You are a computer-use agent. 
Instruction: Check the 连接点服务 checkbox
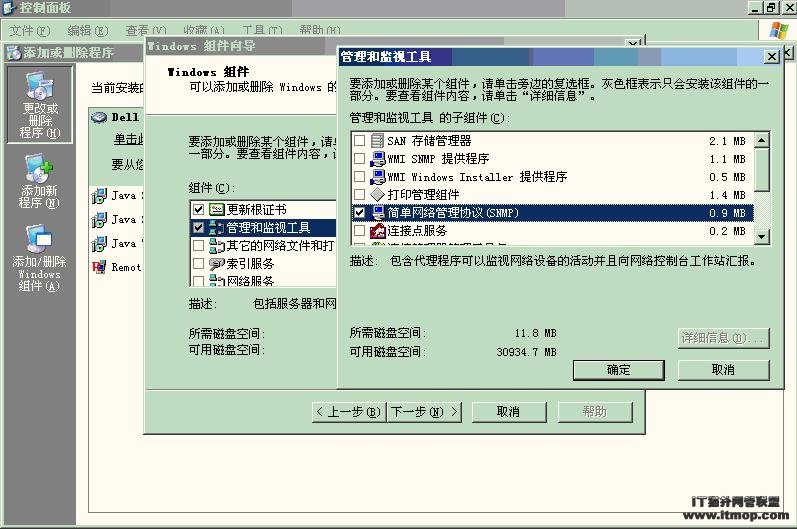click(x=359, y=231)
